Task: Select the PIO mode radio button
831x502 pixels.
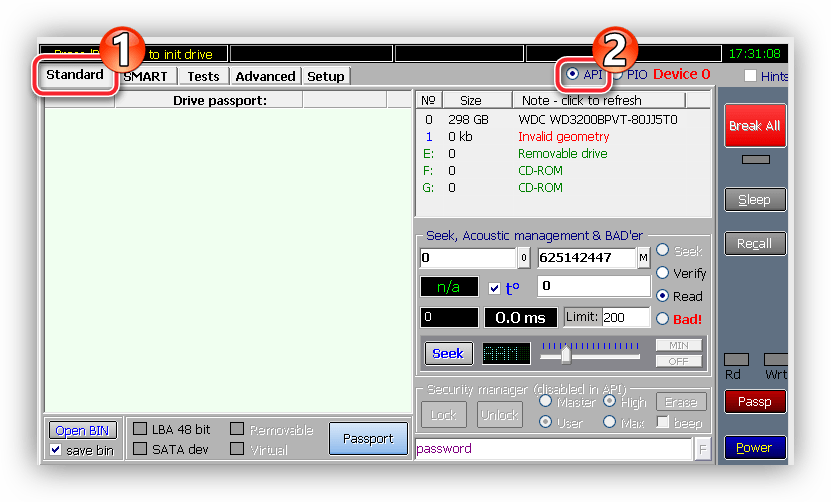Action: pyautogui.click(x=617, y=74)
